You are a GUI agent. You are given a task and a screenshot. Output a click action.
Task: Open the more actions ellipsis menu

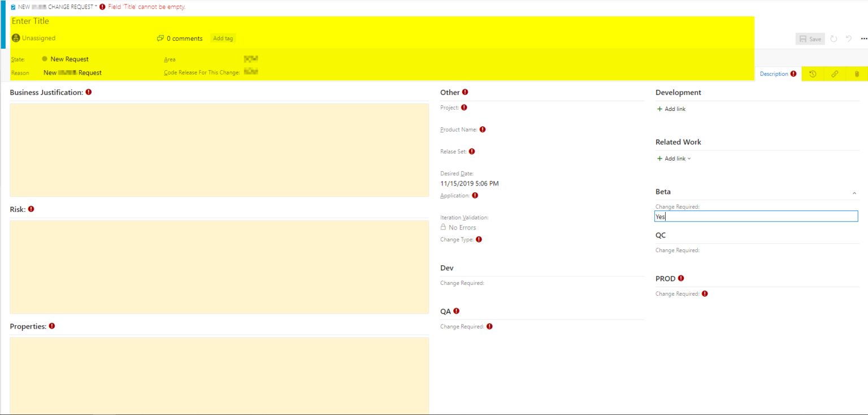(x=863, y=39)
